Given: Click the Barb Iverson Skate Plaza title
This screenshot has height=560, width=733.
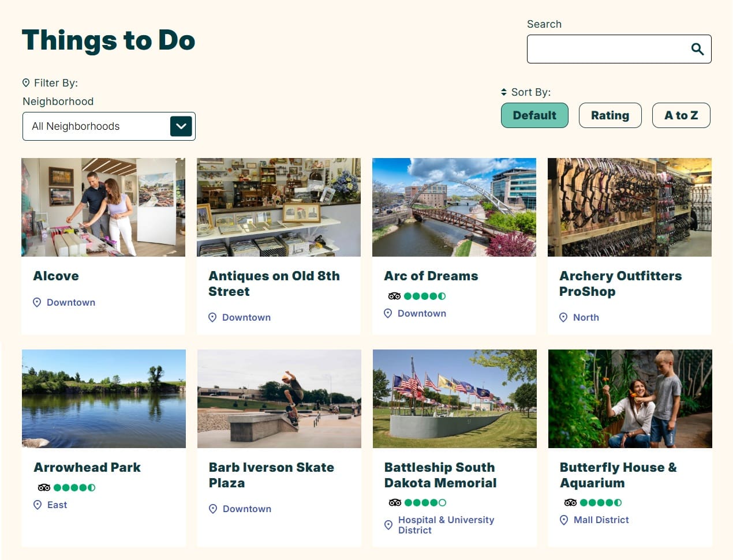Looking at the screenshot, I should click(x=271, y=475).
